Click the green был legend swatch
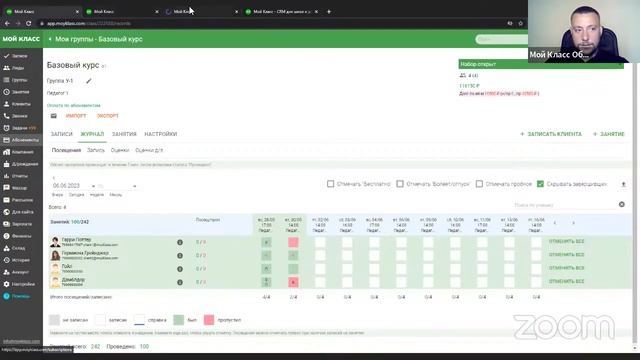This screenshot has height=360, width=640. click(178, 320)
